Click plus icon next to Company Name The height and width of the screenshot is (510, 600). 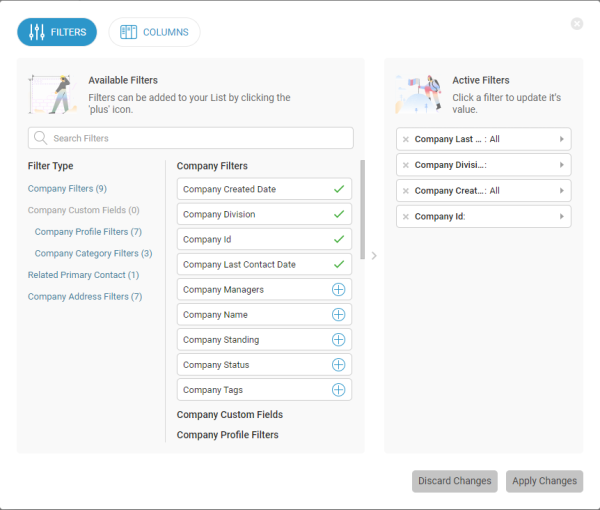[338, 315]
